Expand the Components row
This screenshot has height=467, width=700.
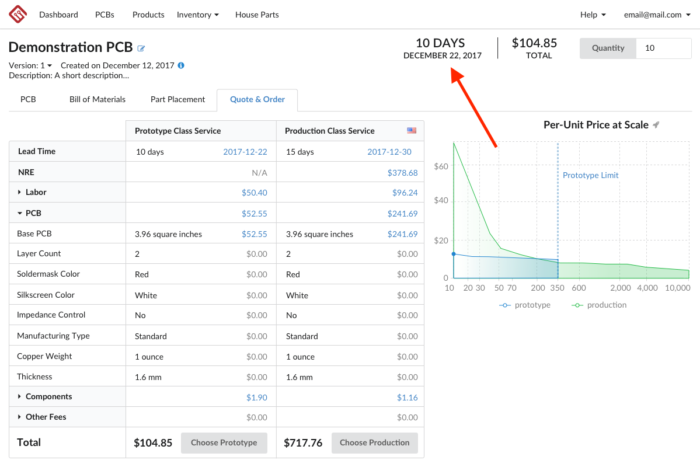click(x=47, y=397)
